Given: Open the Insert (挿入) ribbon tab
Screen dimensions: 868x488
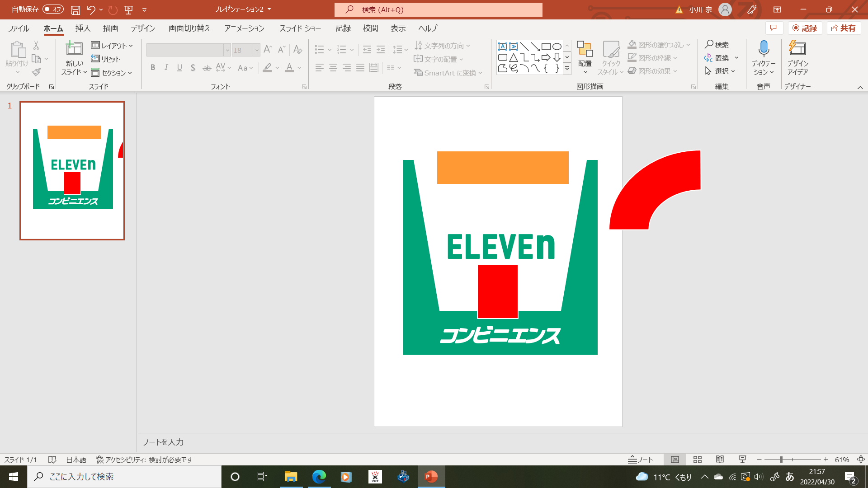Looking at the screenshot, I should click(x=83, y=28).
